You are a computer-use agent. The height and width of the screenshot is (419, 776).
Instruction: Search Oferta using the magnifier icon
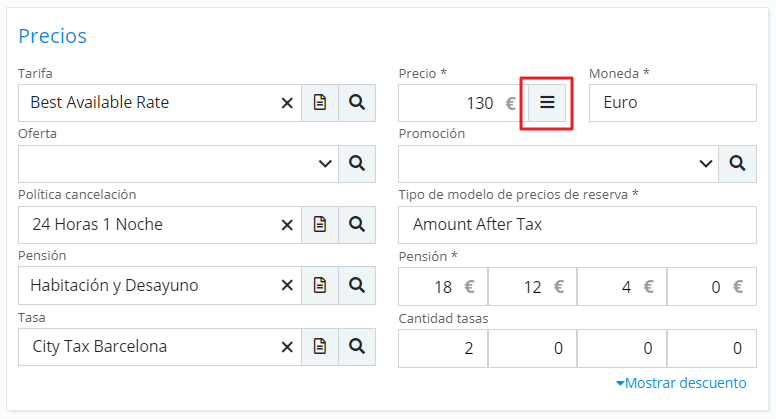[x=357, y=164]
